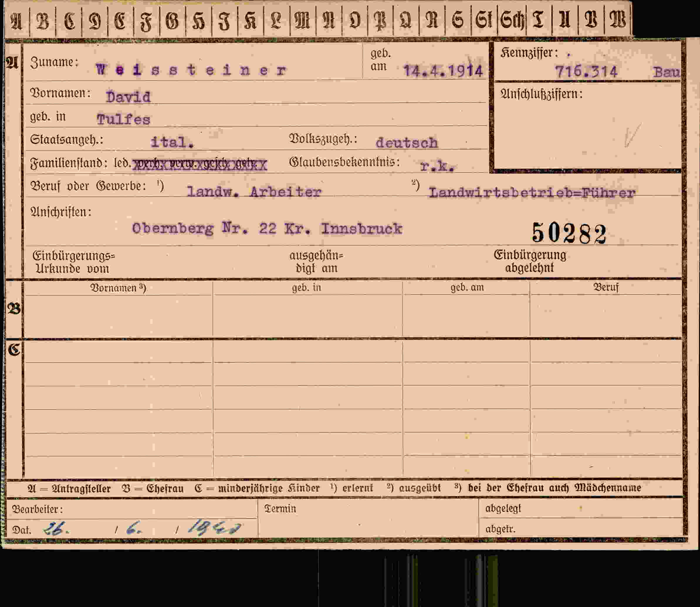
Task: Click the "Beruf" column header in section B
Action: 606,287
